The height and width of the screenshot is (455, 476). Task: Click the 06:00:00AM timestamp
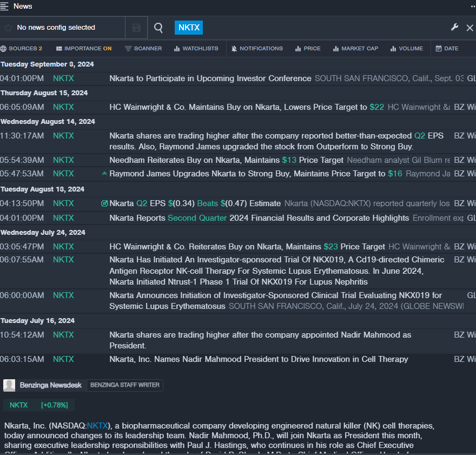[22, 295]
